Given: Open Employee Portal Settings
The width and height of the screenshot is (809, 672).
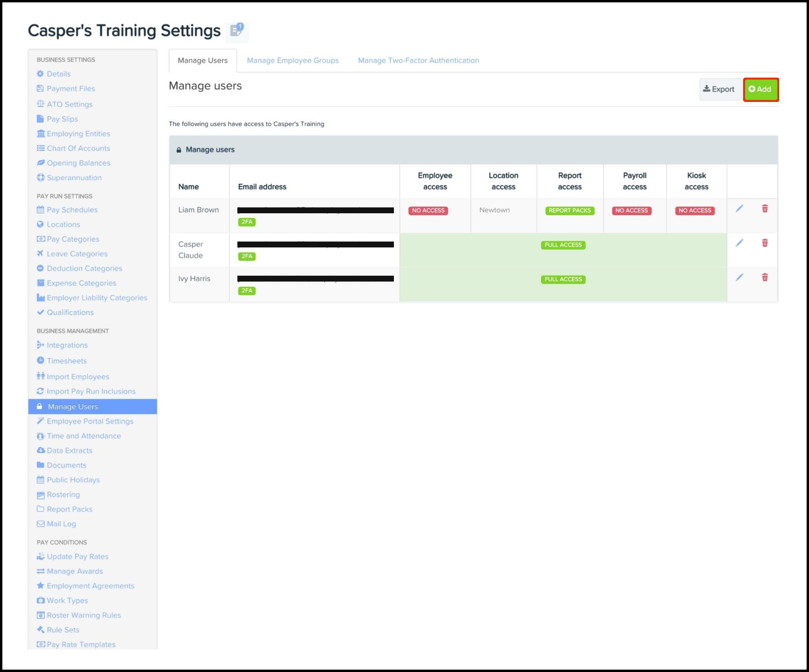Looking at the screenshot, I should (90, 421).
